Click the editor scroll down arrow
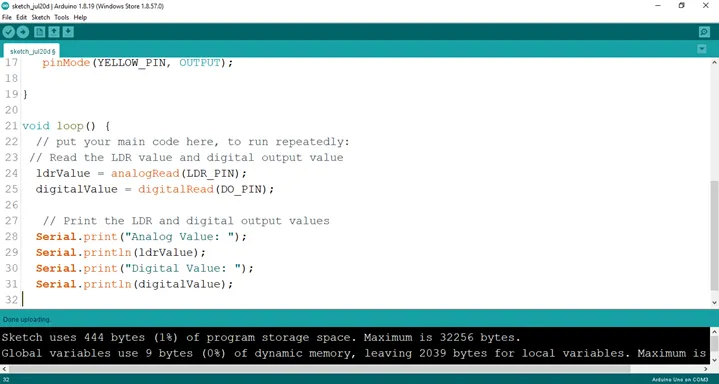This screenshot has width=719, height=384. tap(714, 303)
